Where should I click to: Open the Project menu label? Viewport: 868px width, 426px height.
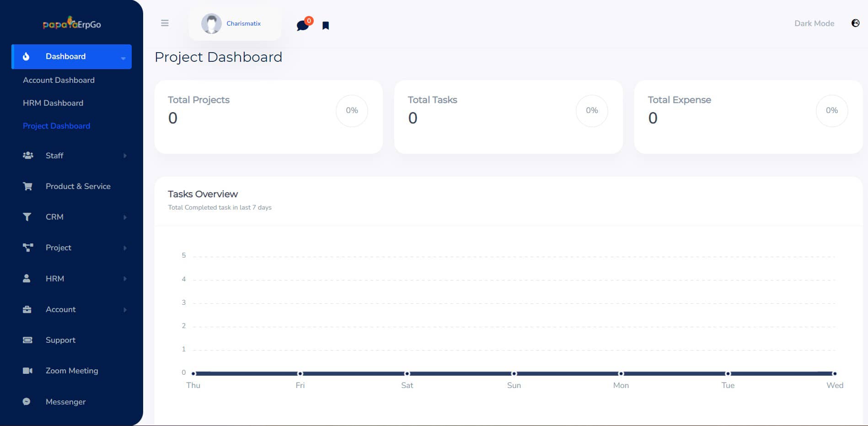[59, 248]
